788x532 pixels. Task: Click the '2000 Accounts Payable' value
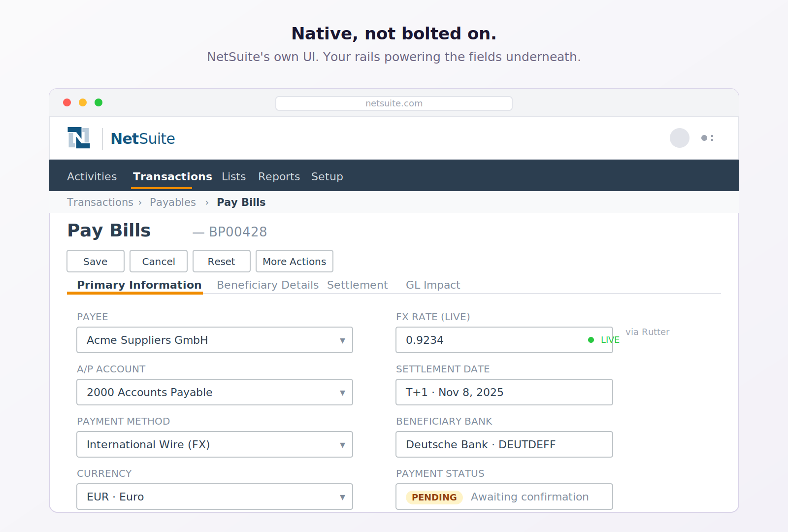(x=150, y=392)
